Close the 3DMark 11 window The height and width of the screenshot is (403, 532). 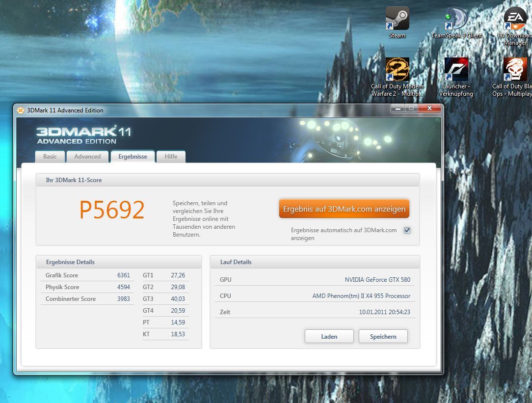point(429,108)
